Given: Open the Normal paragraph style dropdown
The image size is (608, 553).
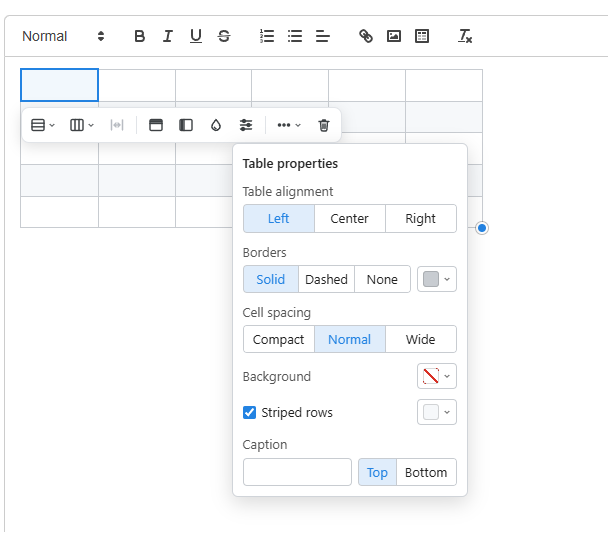Looking at the screenshot, I should point(63,36).
